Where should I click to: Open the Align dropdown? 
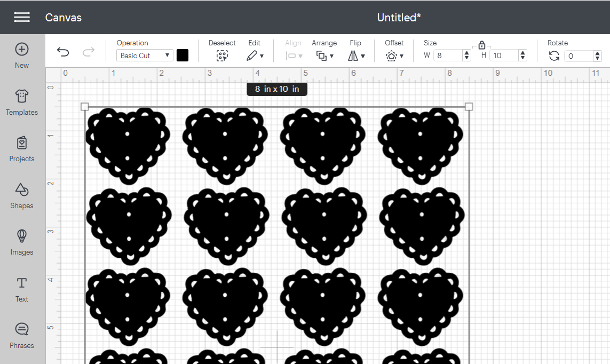click(x=294, y=56)
